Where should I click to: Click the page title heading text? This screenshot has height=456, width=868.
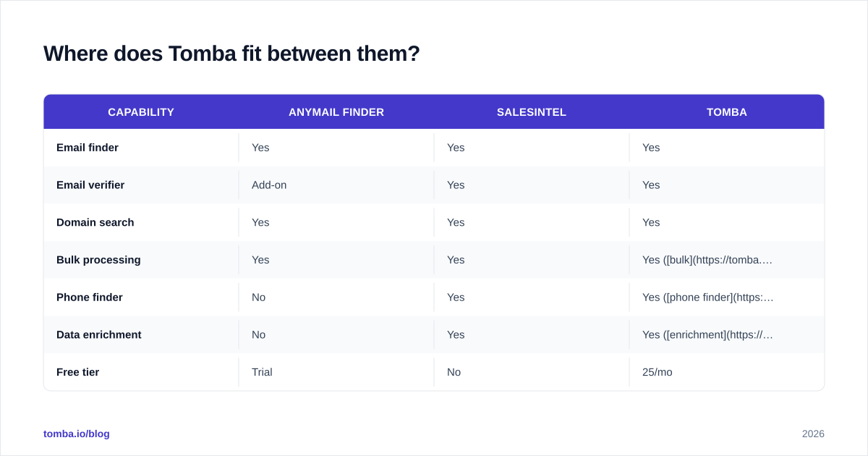click(x=231, y=54)
